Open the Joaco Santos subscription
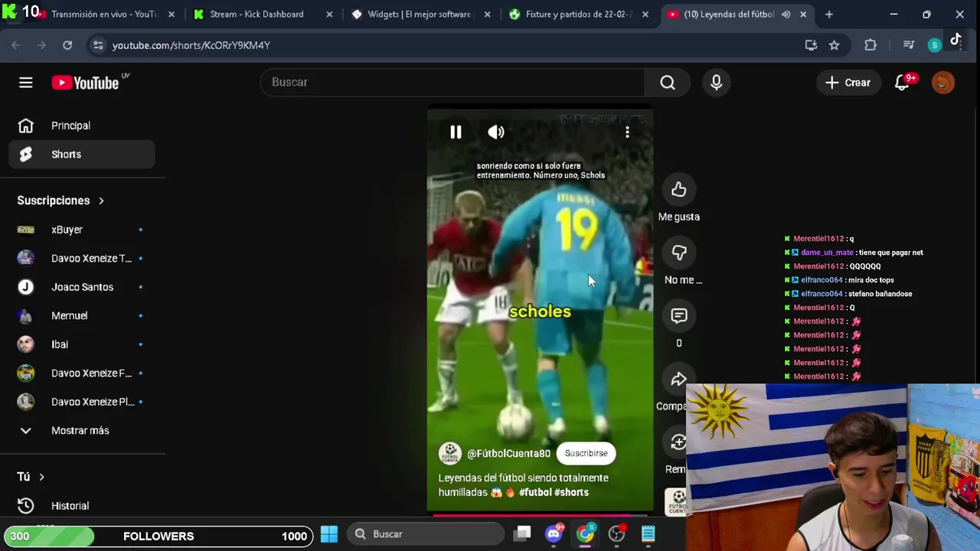Screen dimensions: 980x551 click(x=82, y=287)
